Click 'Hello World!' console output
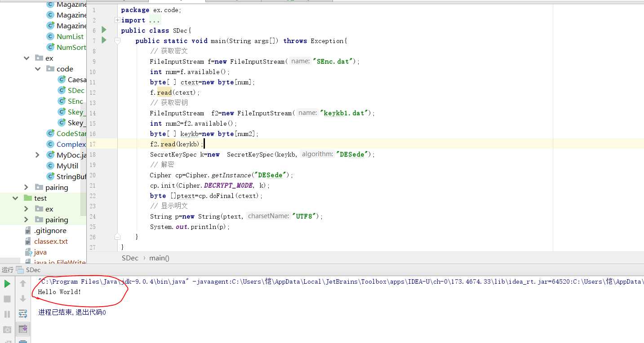Image resolution: width=644 pixels, height=343 pixels. [x=60, y=292]
